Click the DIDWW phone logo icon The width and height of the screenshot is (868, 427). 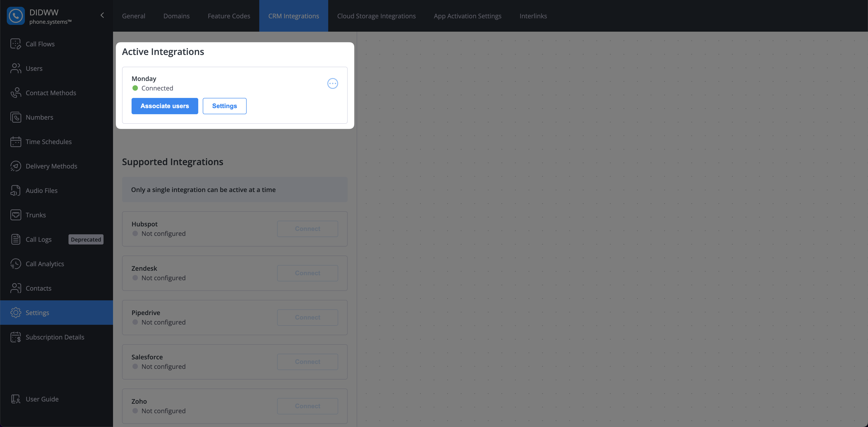pyautogui.click(x=16, y=16)
